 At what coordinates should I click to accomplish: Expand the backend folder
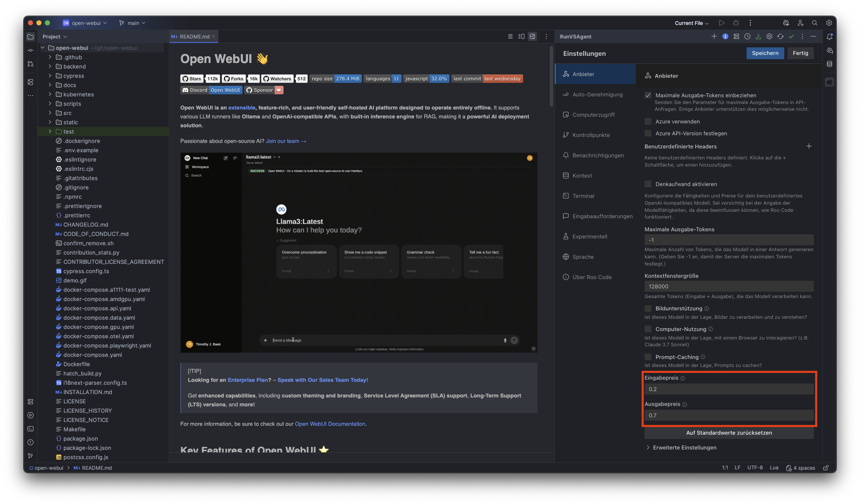click(50, 66)
